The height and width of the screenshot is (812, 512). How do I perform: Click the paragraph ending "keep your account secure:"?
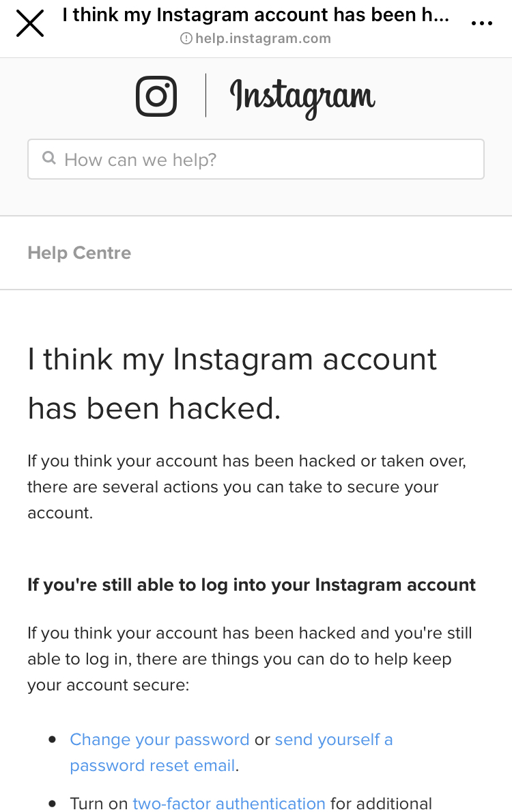point(249,659)
